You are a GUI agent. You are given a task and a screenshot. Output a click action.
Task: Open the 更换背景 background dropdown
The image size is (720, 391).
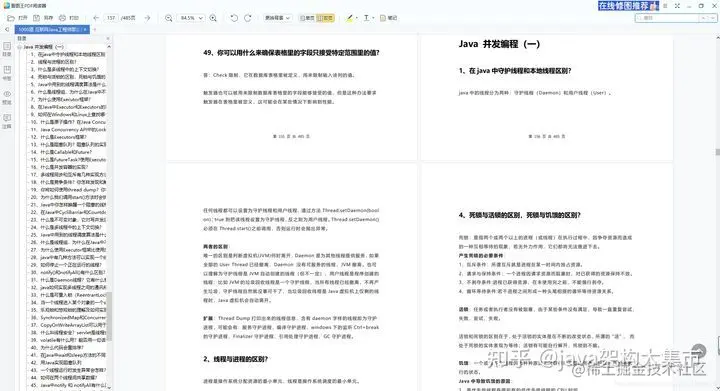tap(277, 18)
